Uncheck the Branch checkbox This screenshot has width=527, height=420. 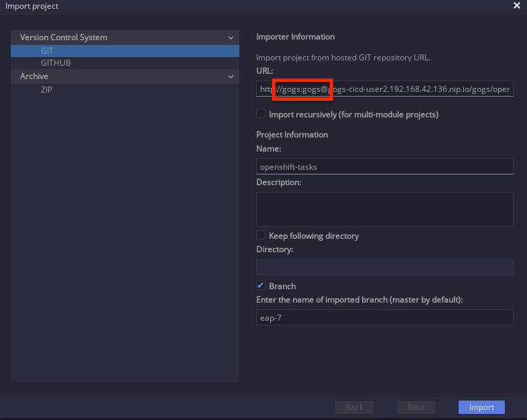point(261,286)
